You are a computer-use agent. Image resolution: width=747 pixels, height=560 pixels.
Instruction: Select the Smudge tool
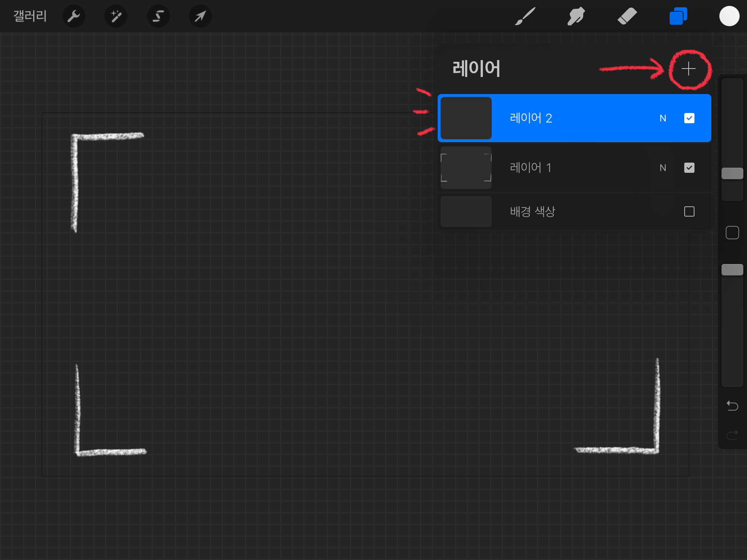(576, 16)
